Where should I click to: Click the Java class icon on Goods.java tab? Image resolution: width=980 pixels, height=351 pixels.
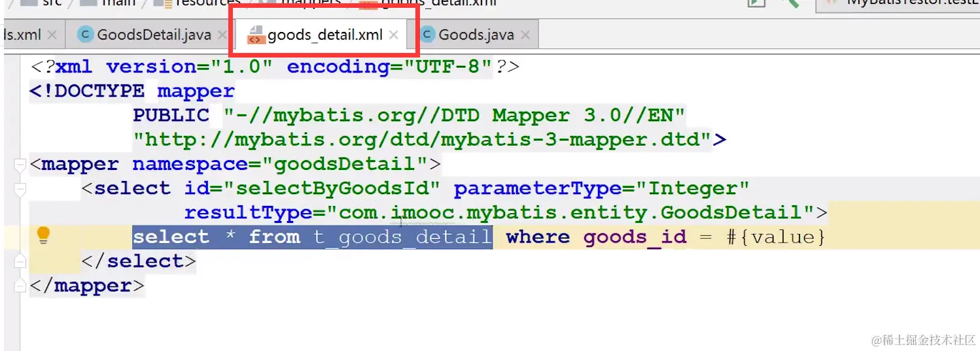427,35
